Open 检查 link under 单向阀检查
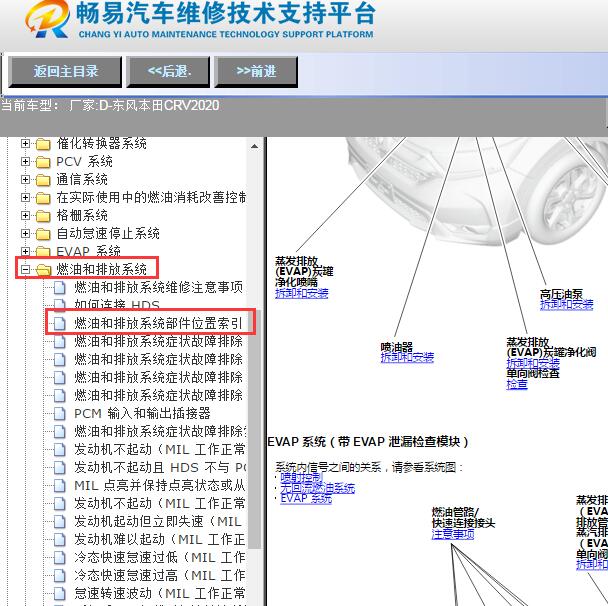Screen dimensions: 608x606 point(517,384)
